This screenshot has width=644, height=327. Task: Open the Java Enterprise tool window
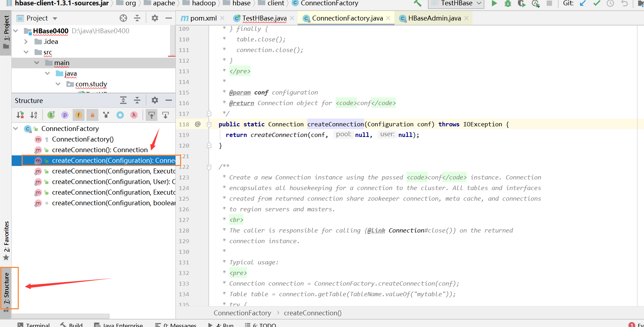click(x=118, y=325)
